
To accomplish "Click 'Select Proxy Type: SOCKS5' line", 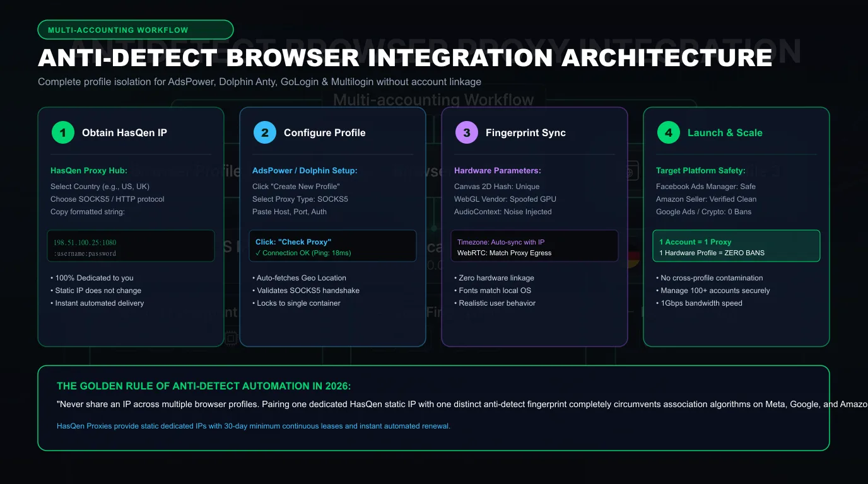I will click(x=300, y=199).
